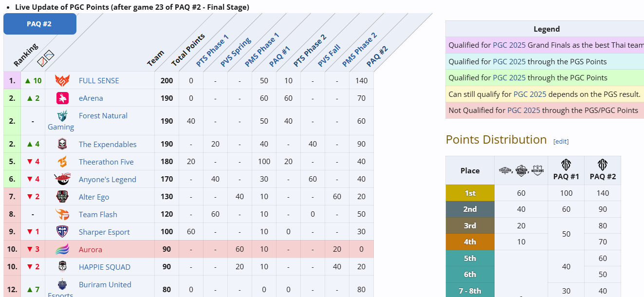Click the 3rd place cell
The width and height of the screenshot is (644, 297).
pyautogui.click(x=470, y=226)
